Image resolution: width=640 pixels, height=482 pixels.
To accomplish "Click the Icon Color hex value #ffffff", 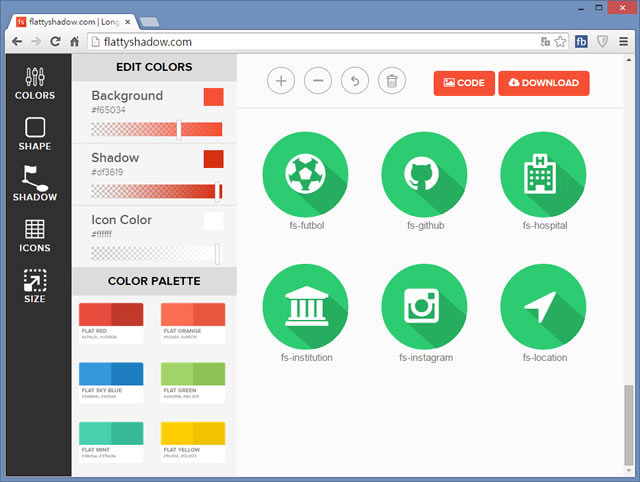I will click(x=101, y=234).
